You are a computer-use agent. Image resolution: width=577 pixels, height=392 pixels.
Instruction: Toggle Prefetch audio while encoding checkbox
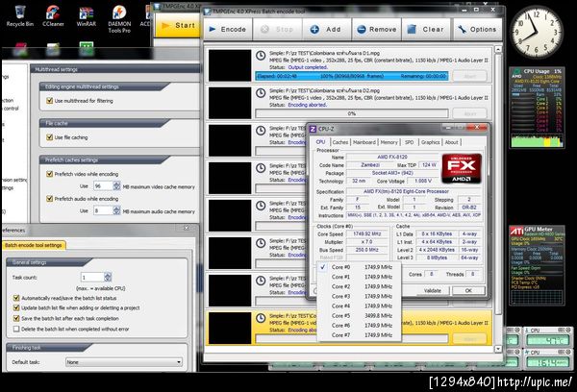tap(50, 199)
